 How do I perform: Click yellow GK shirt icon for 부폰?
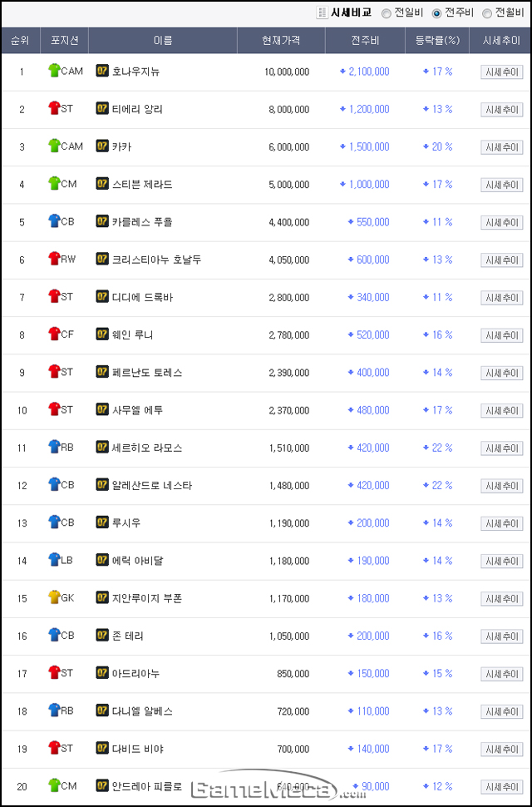click(x=54, y=597)
